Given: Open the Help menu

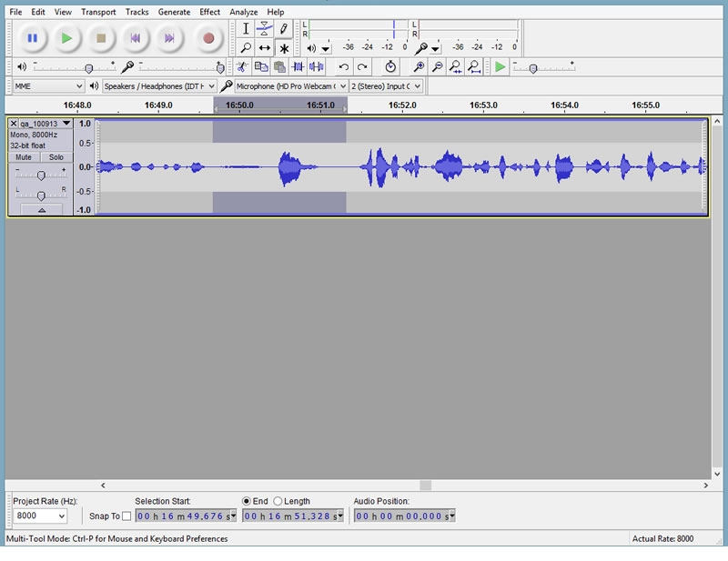Looking at the screenshot, I should click(x=276, y=12).
